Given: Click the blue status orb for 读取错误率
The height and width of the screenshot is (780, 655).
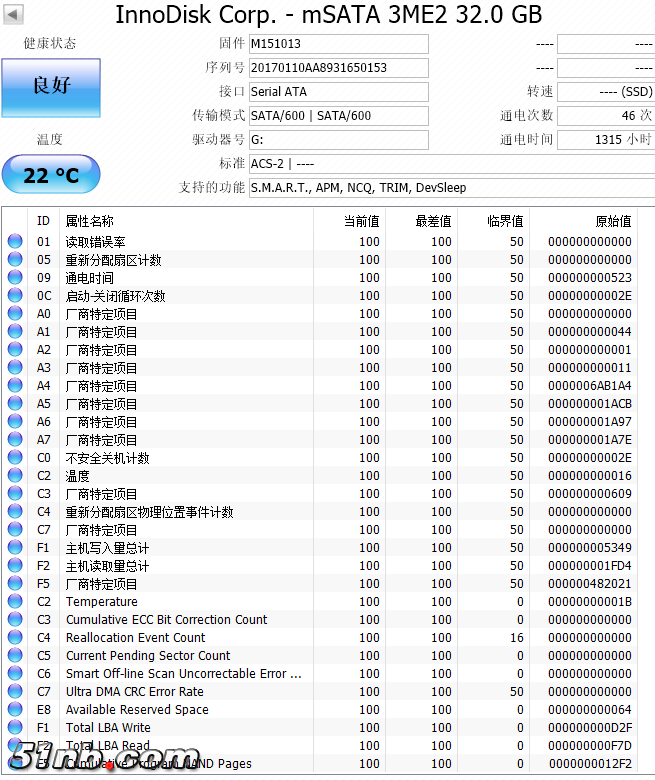Looking at the screenshot, I should click(15, 241).
